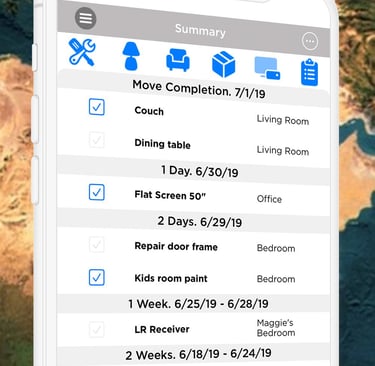Click the 1 Day 6/30/19 header
The height and width of the screenshot is (366, 375).
200,171
